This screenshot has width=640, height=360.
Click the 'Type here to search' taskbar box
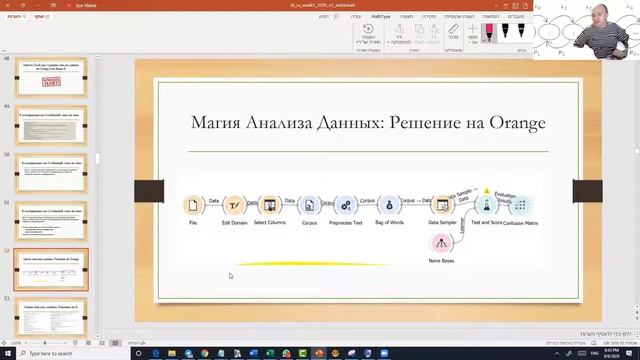click(x=73, y=353)
